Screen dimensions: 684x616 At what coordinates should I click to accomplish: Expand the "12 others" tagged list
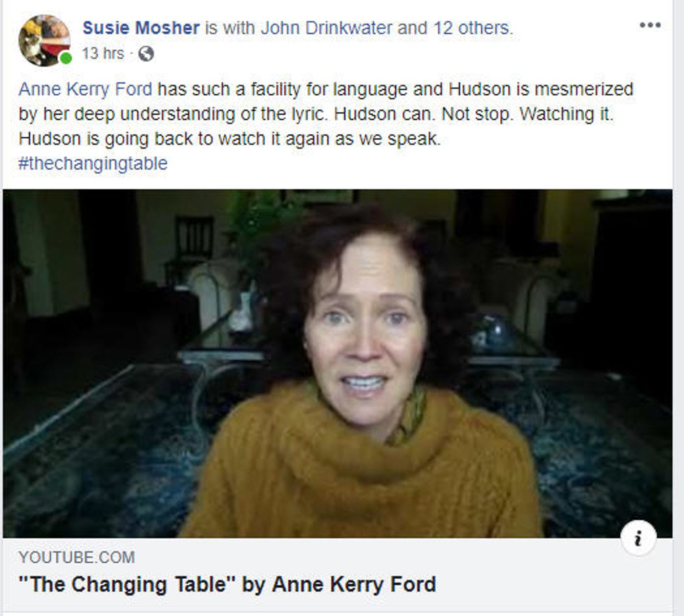point(471,28)
